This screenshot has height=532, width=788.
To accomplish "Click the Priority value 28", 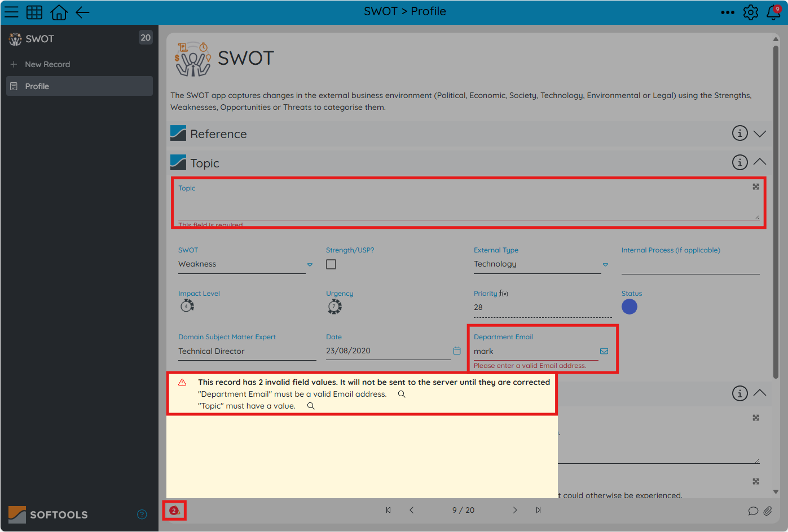I will coord(478,307).
